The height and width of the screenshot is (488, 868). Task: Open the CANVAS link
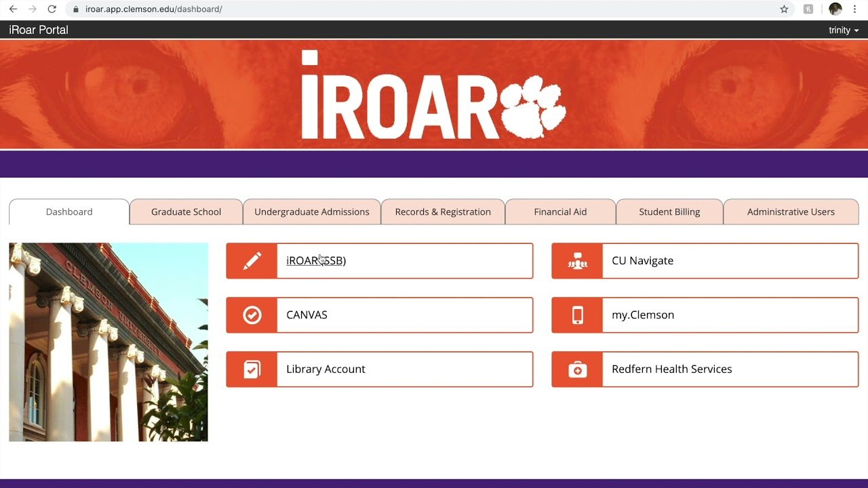pos(307,315)
